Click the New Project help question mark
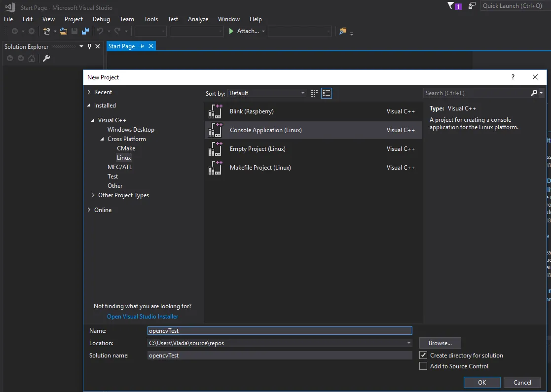The height and width of the screenshot is (392, 551). (513, 77)
